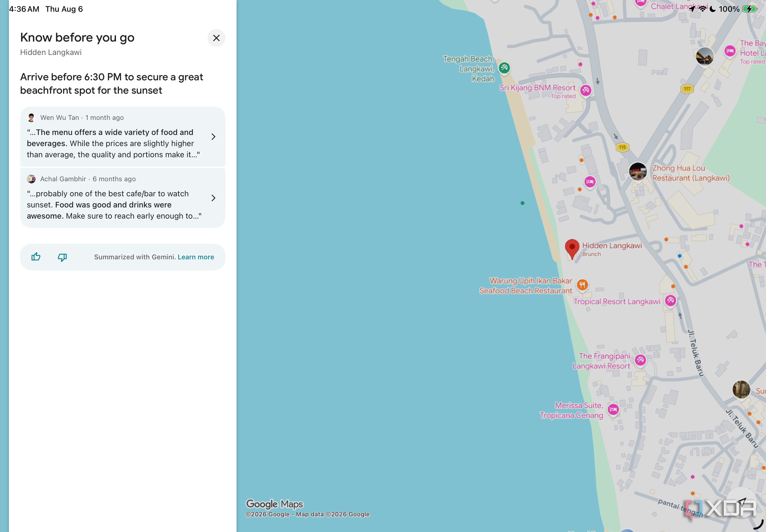Click the green dot in the sea
Screen dimensions: 766x532
tap(522, 203)
